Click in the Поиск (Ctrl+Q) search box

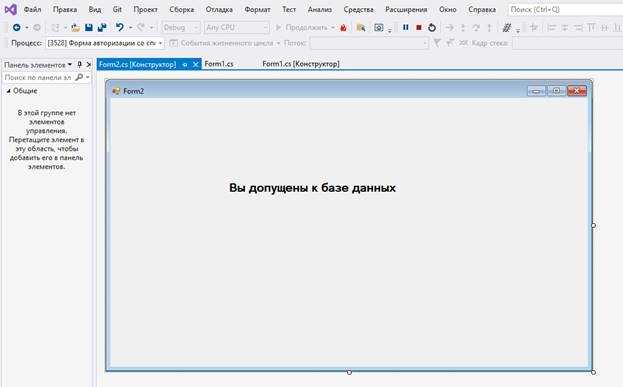(565, 9)
